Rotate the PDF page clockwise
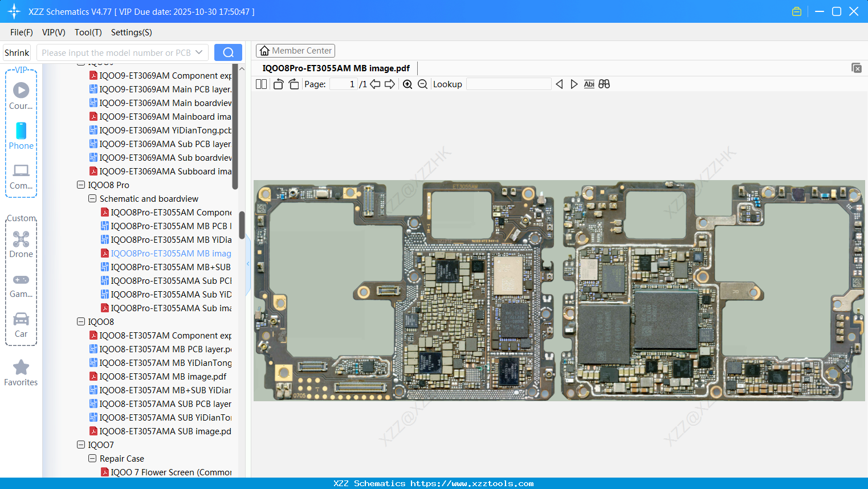The height and width of the screenshot is (489, 868). point(294,84)
